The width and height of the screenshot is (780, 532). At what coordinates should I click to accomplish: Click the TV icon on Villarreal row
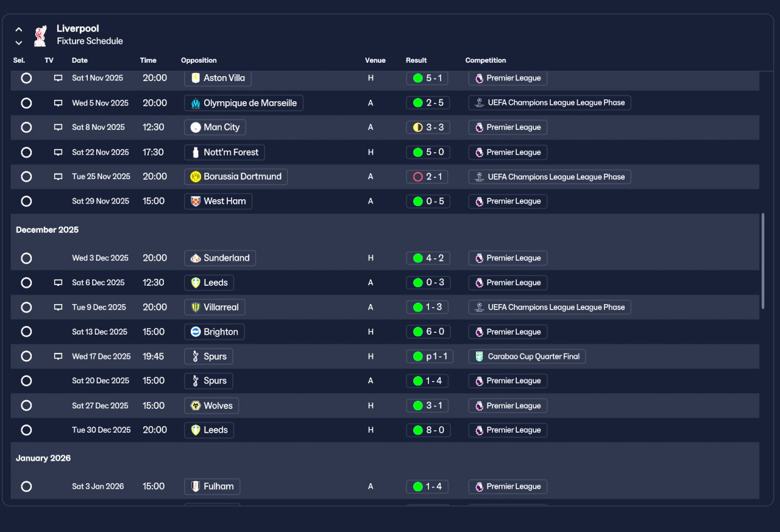(58, 307)
